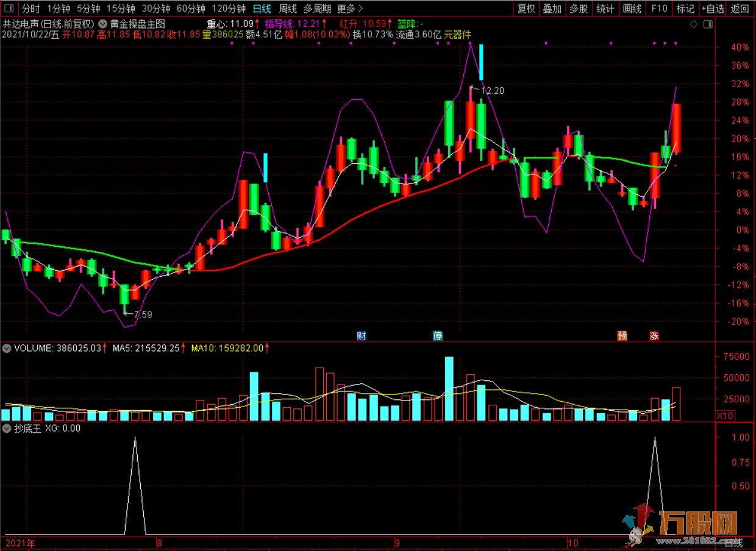This screenshot has width=756, height=551.
Task: Select the 日线 daily chart tab
Action: pyautogui.click(x=262, y=9)
